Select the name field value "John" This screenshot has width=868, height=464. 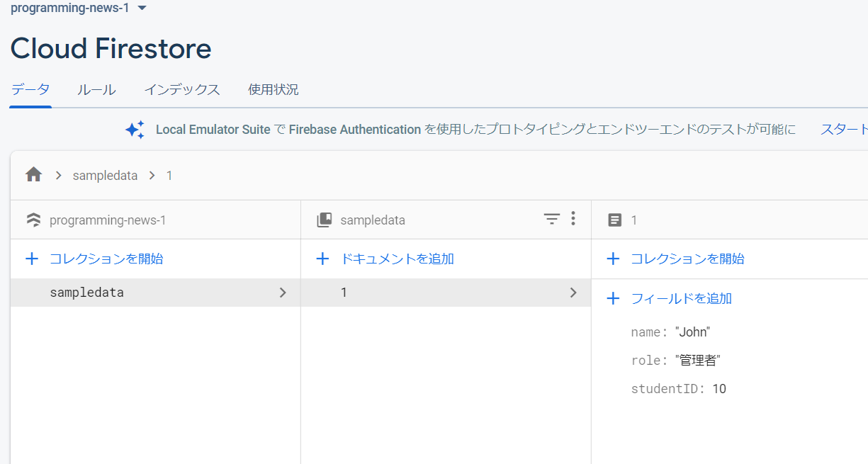(692, 332)
